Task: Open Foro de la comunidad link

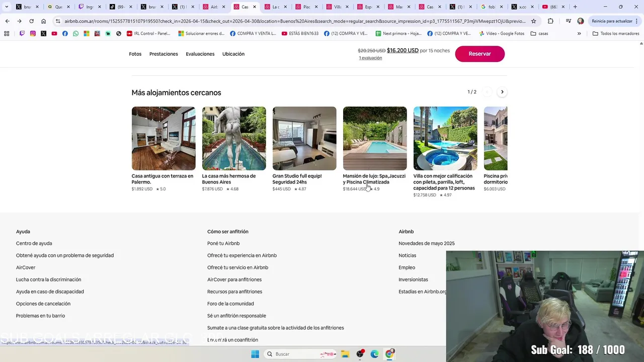Action: pos(230,304)
